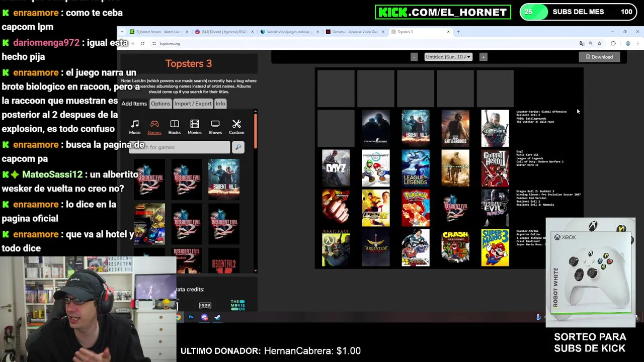The width and height of the screenshot is (644, 362).
Task: Reload the Topsters page in the browser
Action: click(142, 43)
